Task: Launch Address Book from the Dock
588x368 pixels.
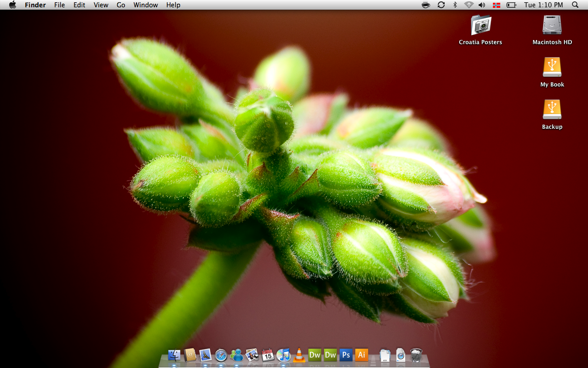Action: 190,355
